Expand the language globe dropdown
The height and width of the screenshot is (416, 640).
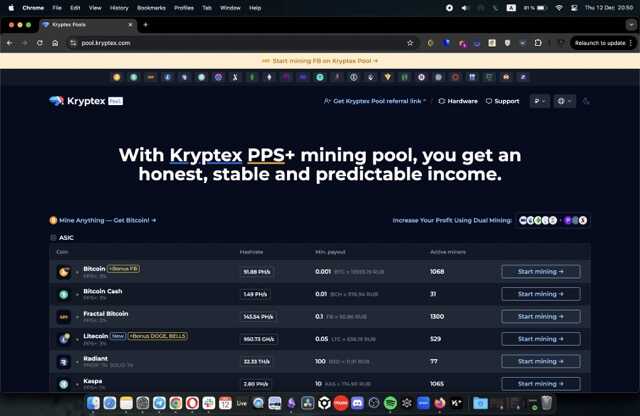[x=564, y=101]
